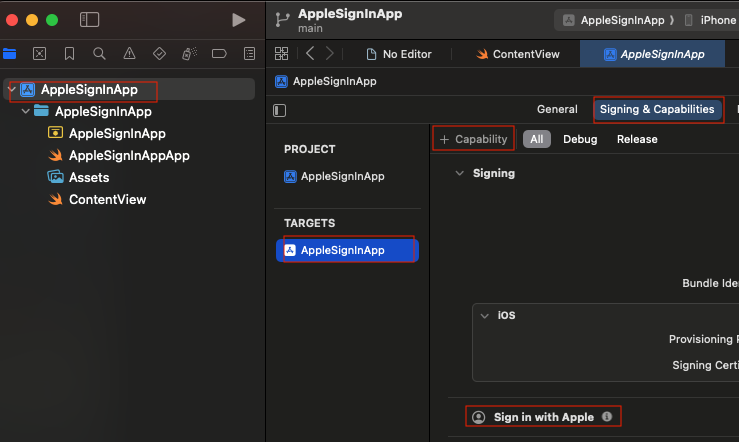The image size is (739, 442).
Task: Run the app with the play button
Action: point(238,20)
